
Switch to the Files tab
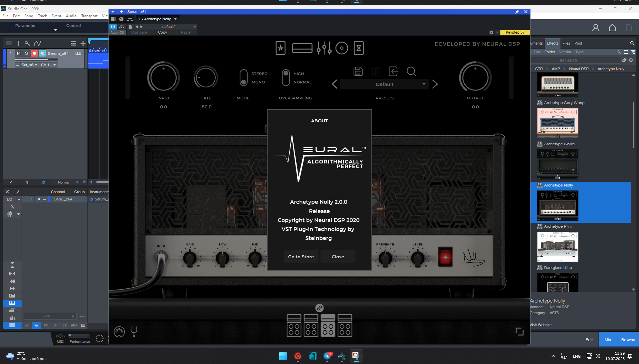[x=566, y=43]
